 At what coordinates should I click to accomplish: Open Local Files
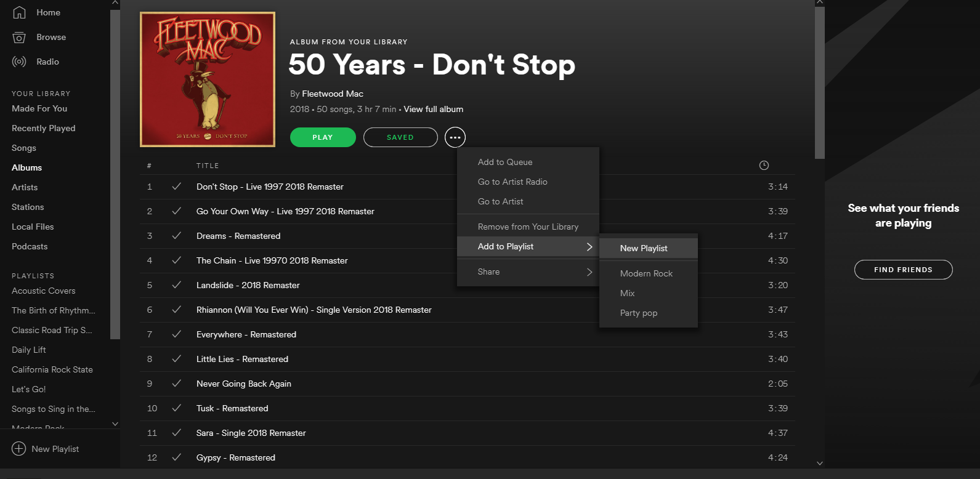tap(33, 227)
